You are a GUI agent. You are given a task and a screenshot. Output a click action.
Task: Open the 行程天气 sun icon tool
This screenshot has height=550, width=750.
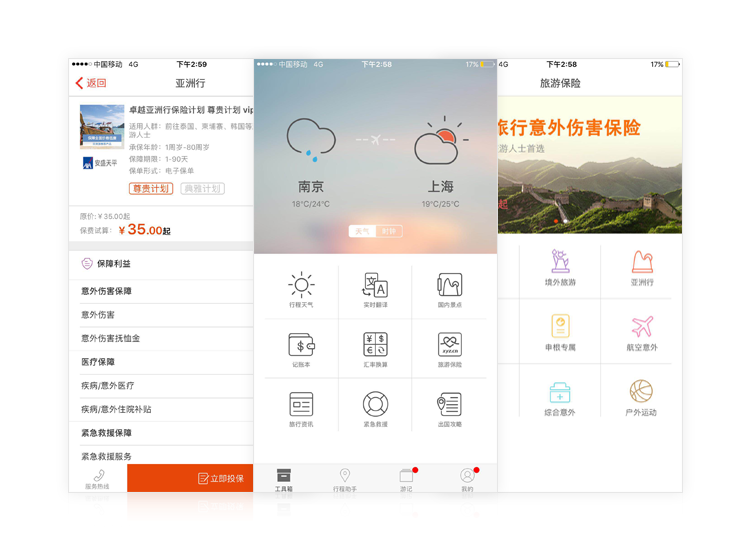click(x=301, y=285)
